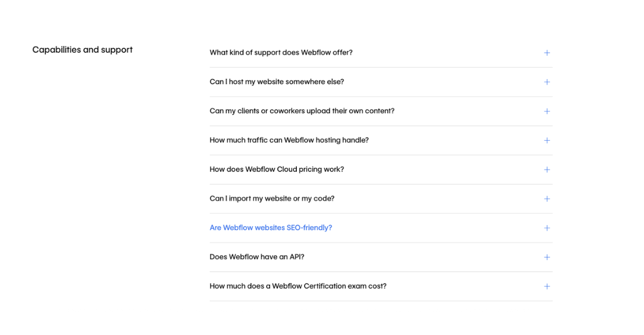This screenshot has height=335, width=644.
Task: Expand 'How much traffic can Webflow hosting handle?'
Action: pos(289,140)
